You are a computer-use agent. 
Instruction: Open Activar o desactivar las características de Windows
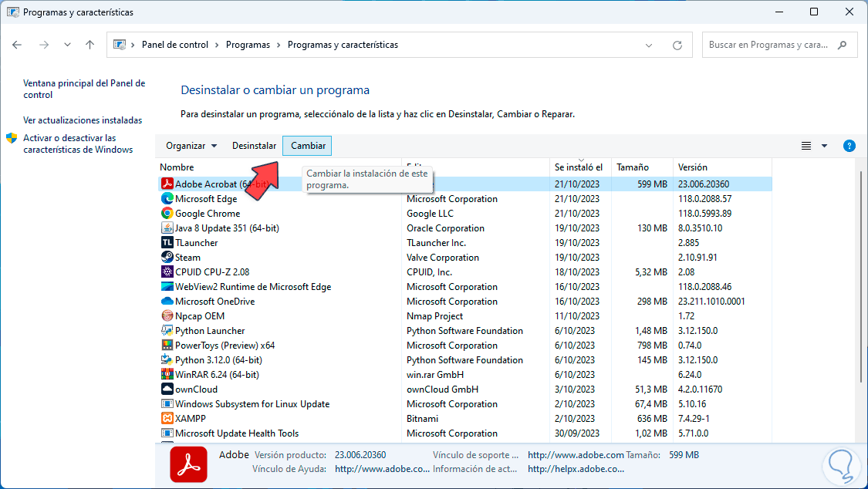click(x=78, y=143)
